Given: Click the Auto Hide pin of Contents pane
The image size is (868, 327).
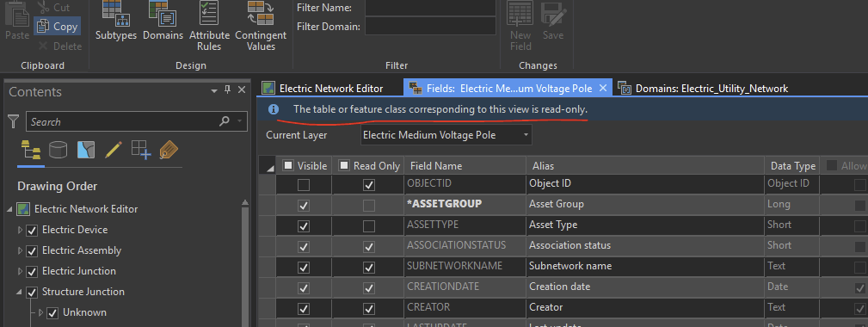Looking at the screenshot, I should coord(227,90).
